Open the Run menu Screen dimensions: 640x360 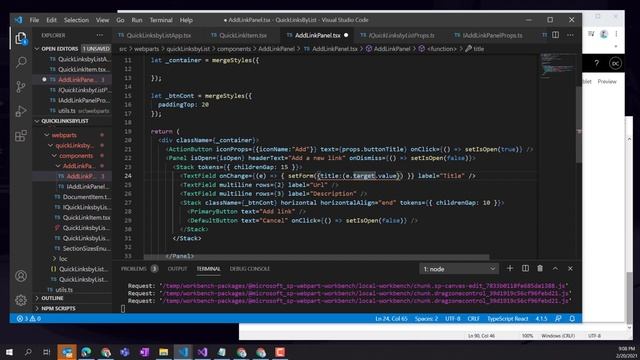[137, 20]
